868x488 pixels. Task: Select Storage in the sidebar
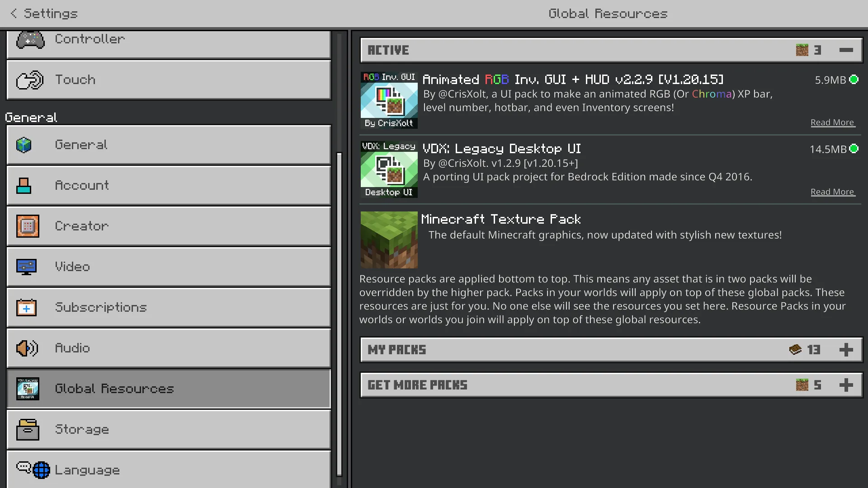point(169,429)
